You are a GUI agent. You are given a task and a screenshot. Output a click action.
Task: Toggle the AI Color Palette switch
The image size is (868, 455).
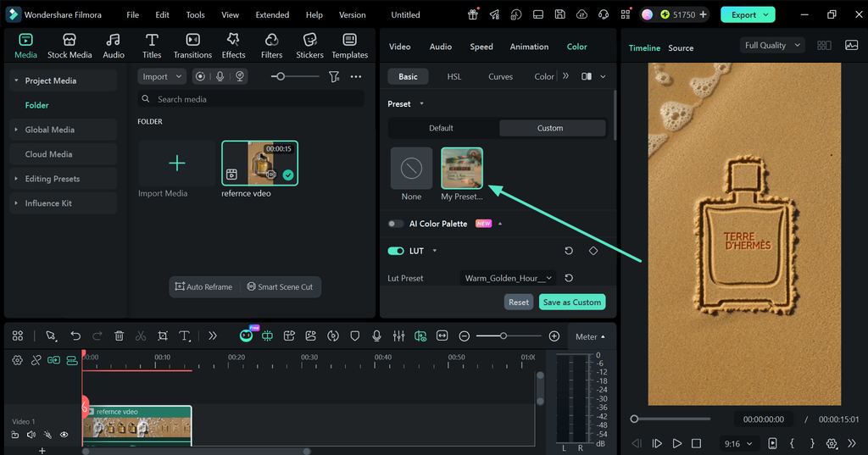395,224
